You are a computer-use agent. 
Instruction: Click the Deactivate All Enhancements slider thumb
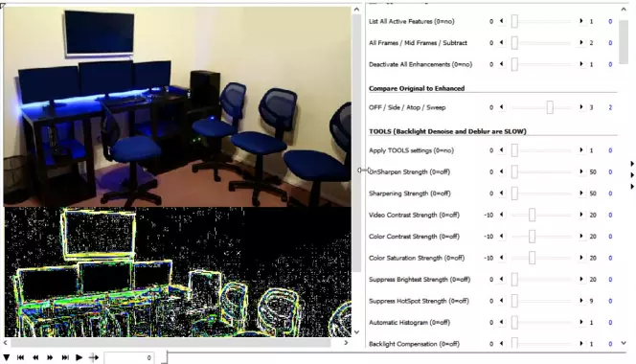[514, 64]
